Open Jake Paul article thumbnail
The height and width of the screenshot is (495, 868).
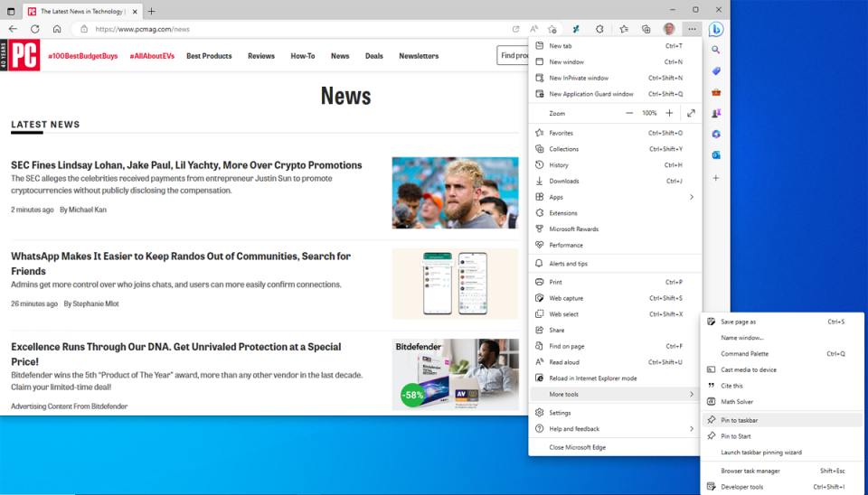(455, 192)
